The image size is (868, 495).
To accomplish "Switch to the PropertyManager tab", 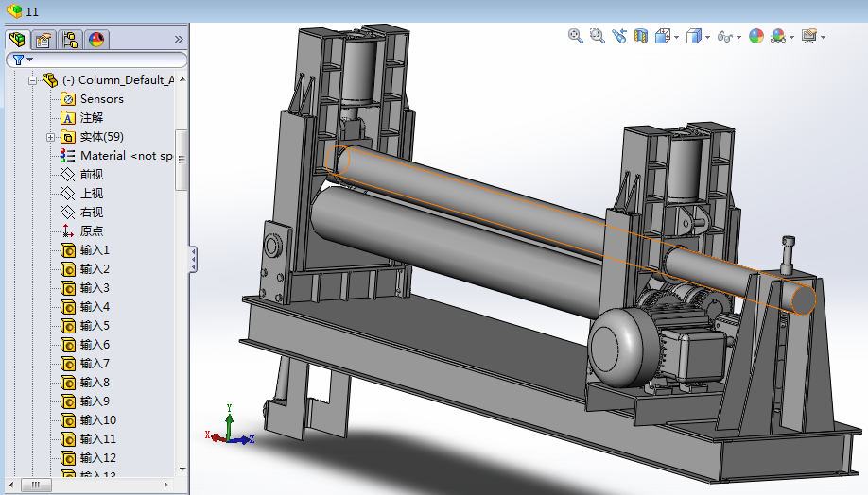I will click(43, 40).
